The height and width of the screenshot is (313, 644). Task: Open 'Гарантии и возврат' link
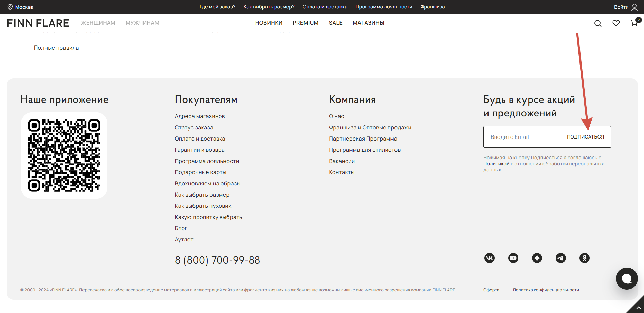[201, 150]
